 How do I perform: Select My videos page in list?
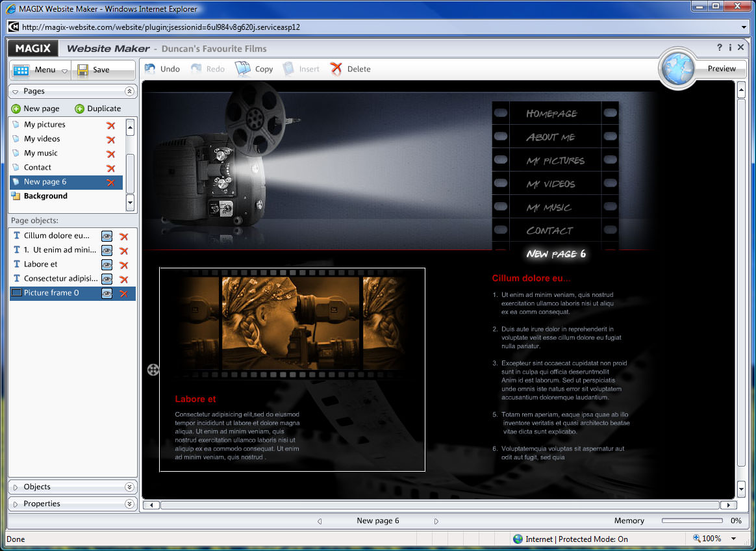(x=66, y=139)
